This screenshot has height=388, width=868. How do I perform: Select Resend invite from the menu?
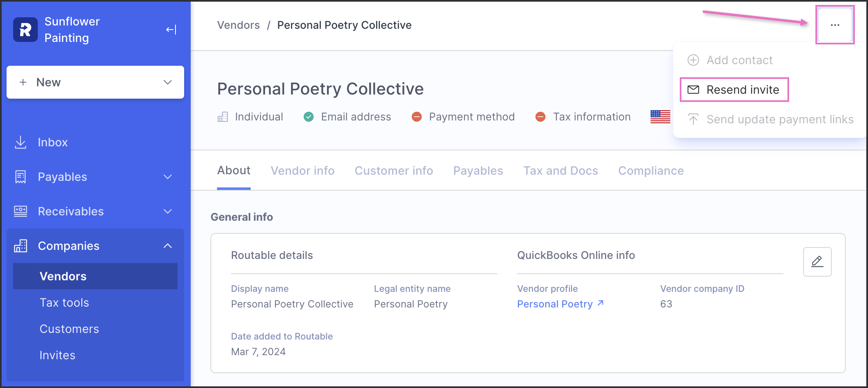[x=734, y=90]
